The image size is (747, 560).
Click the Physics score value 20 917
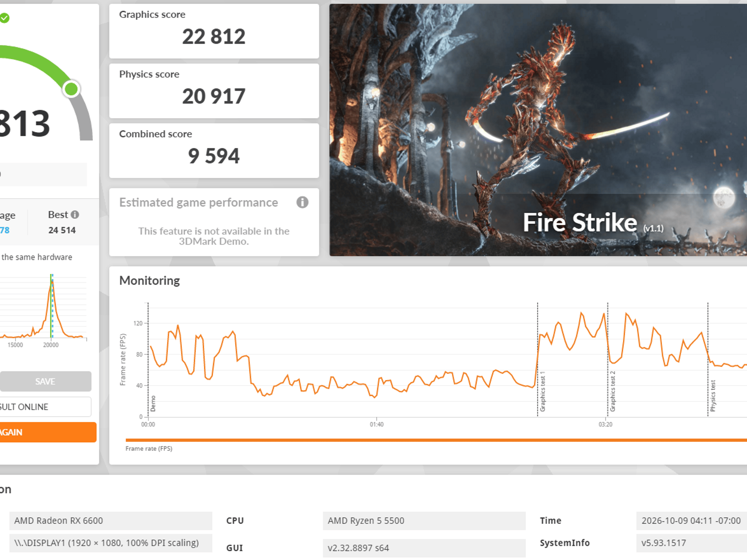pyautogui.click(x=214, y=97)
